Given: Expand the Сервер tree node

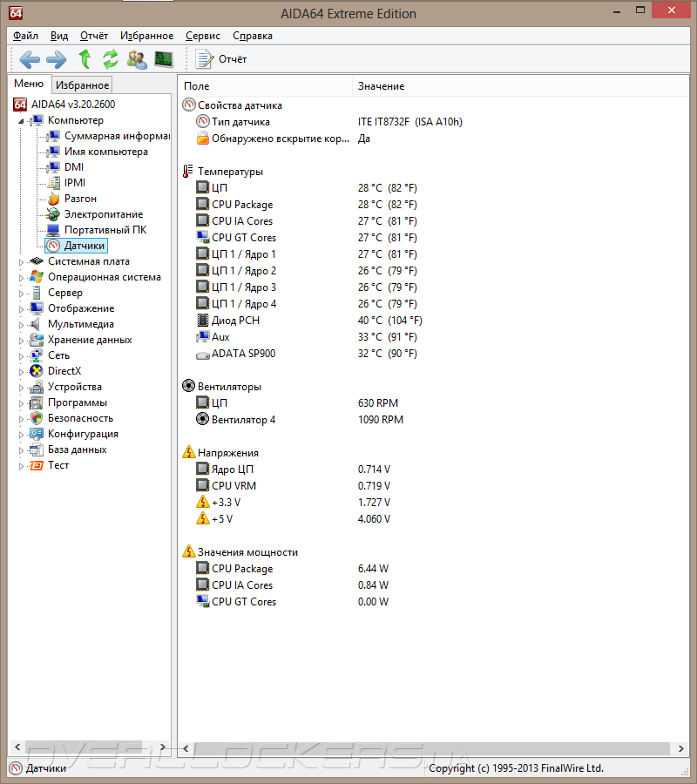Looking at the screenshot, I should pyautogui.click(x=21, y=294).
